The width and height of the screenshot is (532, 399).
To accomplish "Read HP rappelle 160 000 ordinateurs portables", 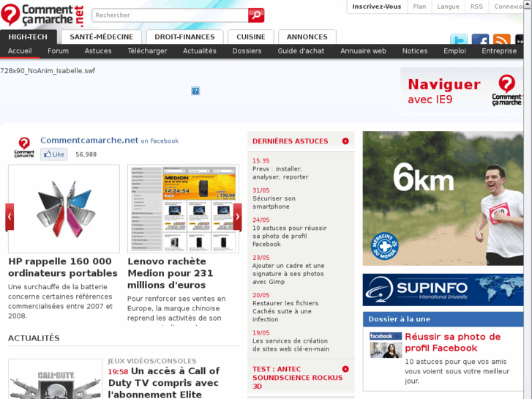I will click(x=63, y=267).
